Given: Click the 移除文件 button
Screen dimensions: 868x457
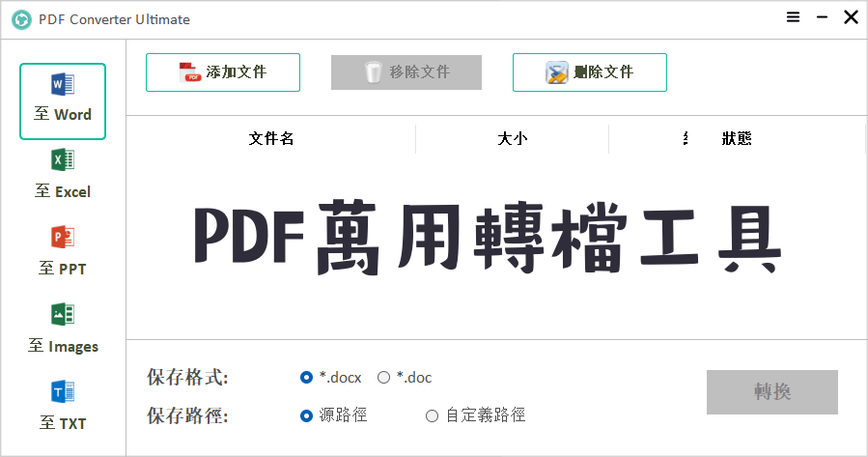Looking at the screenshot, I should point(406,72).
